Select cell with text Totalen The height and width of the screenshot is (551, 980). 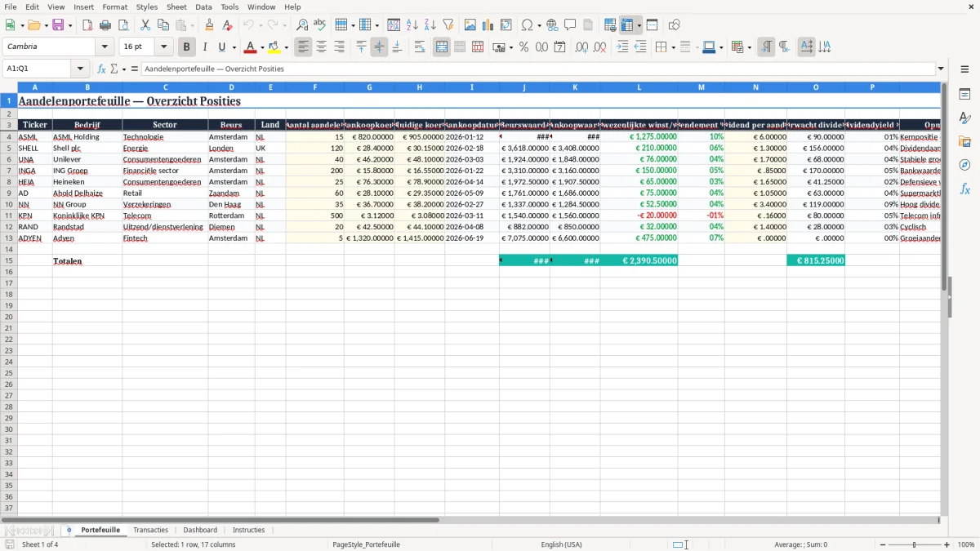coord(87,261)
